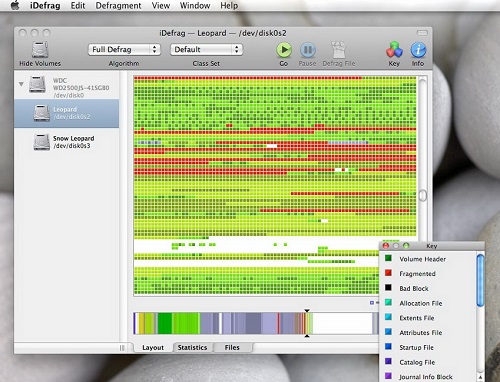Collapse the WDC disk disclosure triangle

[21, 84]
